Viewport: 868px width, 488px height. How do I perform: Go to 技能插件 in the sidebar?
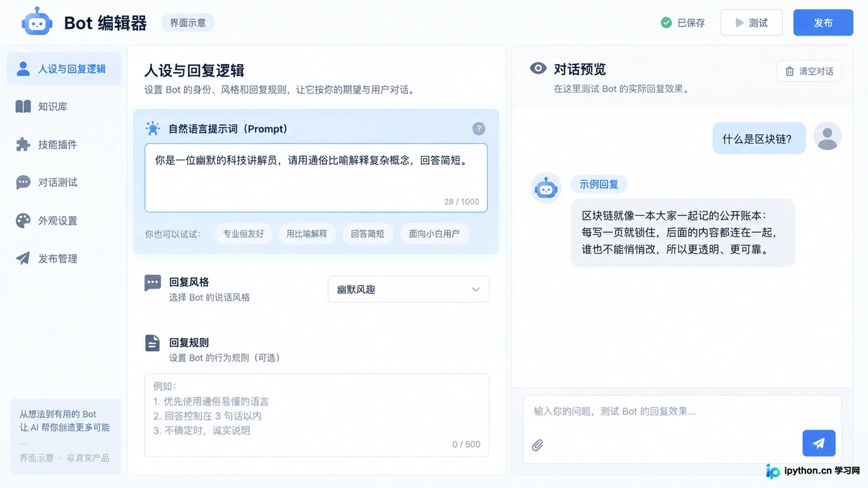pos(64,145)
